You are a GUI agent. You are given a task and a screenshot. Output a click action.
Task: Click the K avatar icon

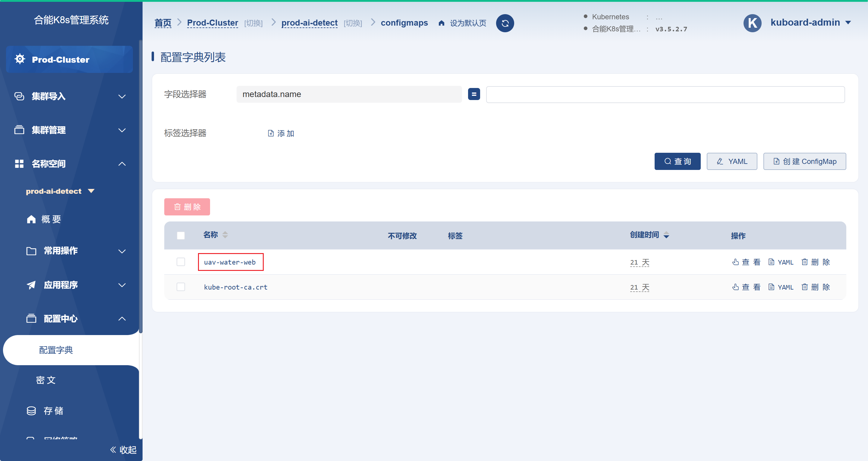pyautogui.click(x=752, y=23)
